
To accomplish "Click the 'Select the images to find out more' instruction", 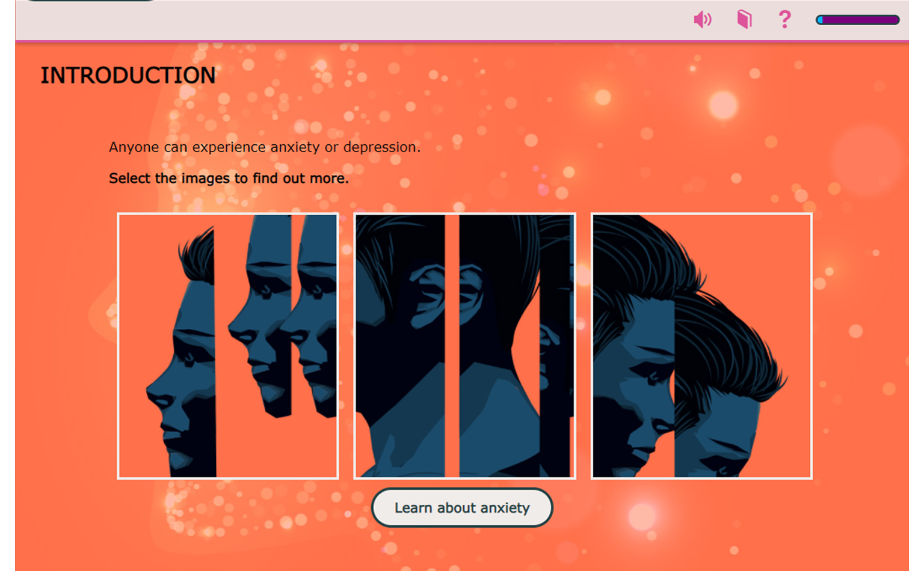I will (229, 179).
